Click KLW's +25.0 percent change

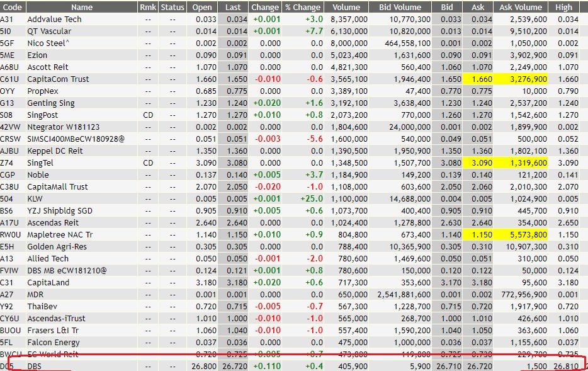coord(312,199)
